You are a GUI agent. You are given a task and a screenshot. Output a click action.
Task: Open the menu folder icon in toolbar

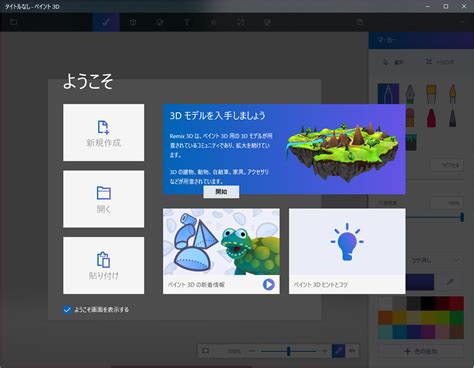pyautogui.click(x=14, y=22)
